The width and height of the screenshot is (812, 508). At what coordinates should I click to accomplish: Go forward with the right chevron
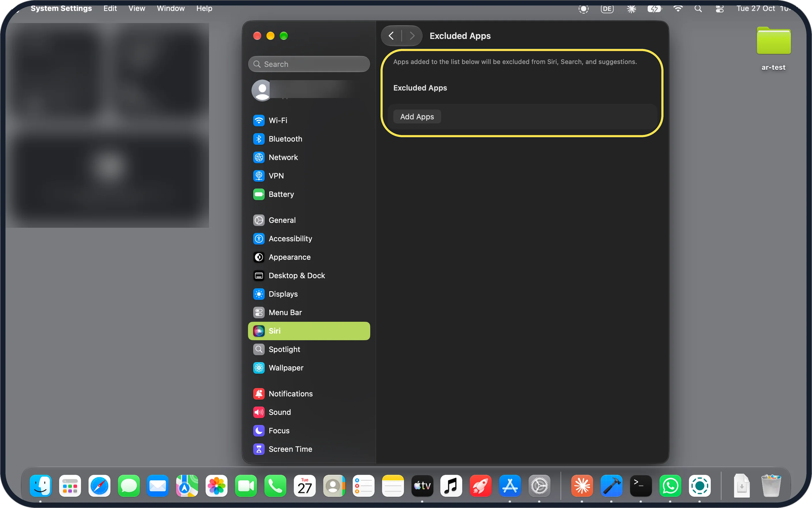click(x=412, y=36)
